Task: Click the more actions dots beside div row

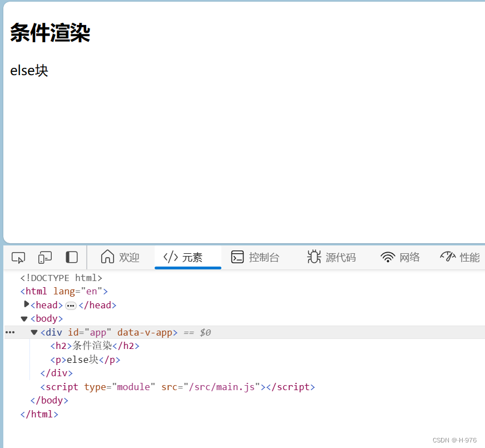Action: coord(9,332)
